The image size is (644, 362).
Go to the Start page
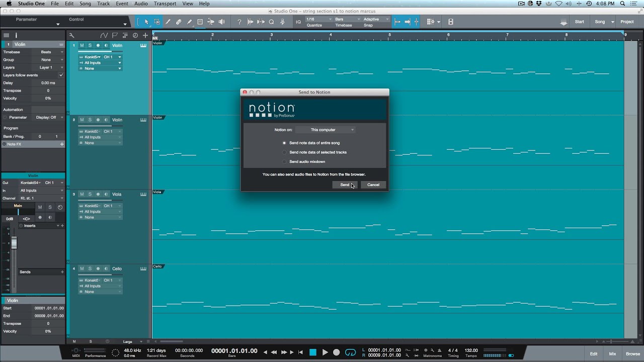580,22
